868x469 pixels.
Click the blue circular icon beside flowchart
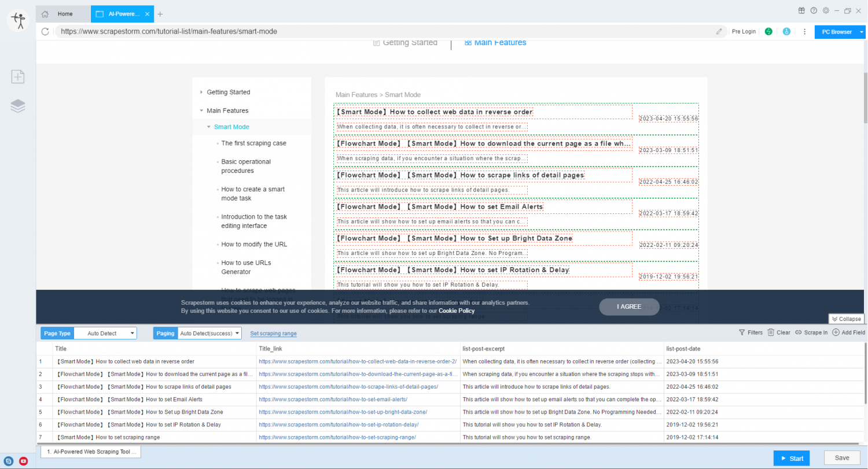pyautogui.click(x=786, y=31)
